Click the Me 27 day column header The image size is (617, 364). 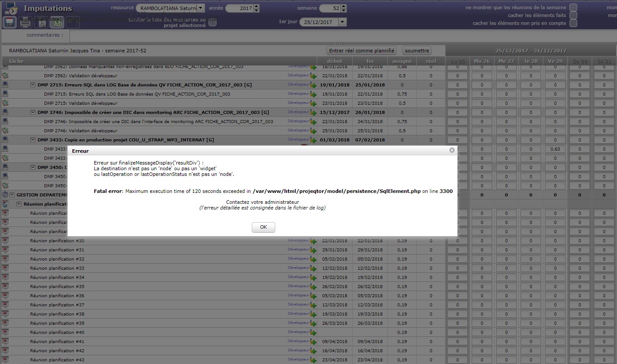click(506, 61)
